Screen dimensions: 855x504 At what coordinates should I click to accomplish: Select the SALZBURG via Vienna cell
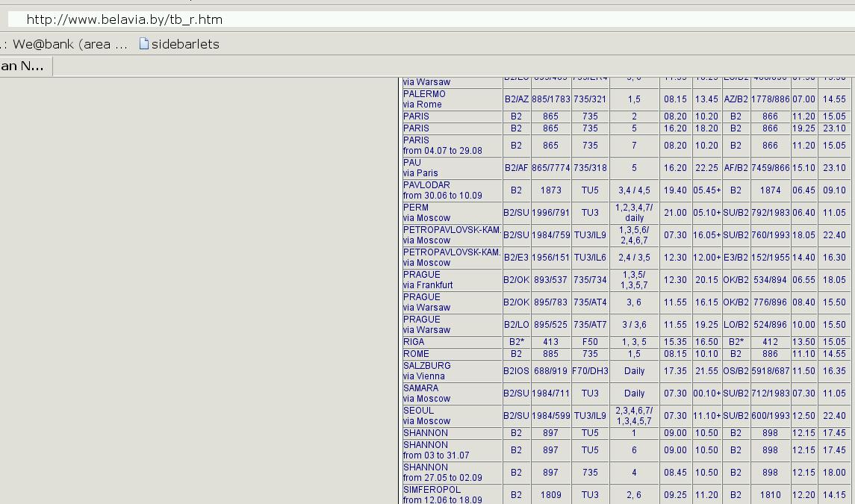[x=451, y=371]
